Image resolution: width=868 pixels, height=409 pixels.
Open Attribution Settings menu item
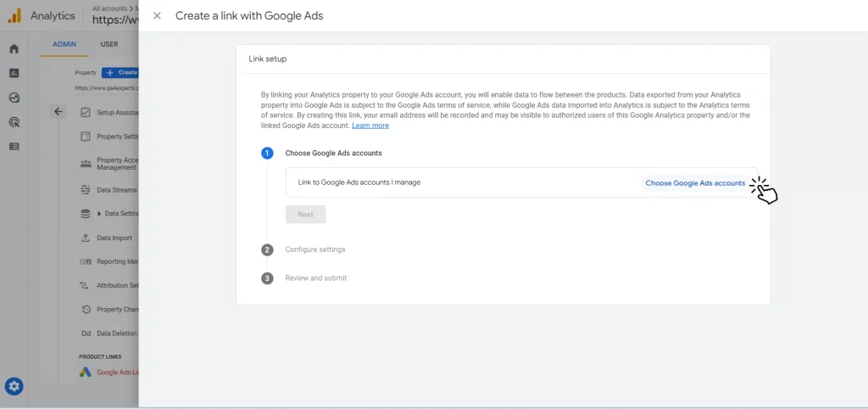click(117, 285)
